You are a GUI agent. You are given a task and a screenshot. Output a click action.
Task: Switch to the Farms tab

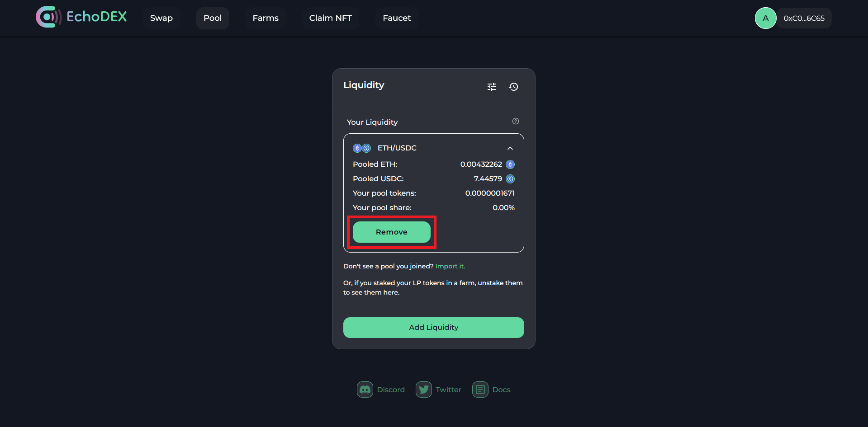pos(266,18)
